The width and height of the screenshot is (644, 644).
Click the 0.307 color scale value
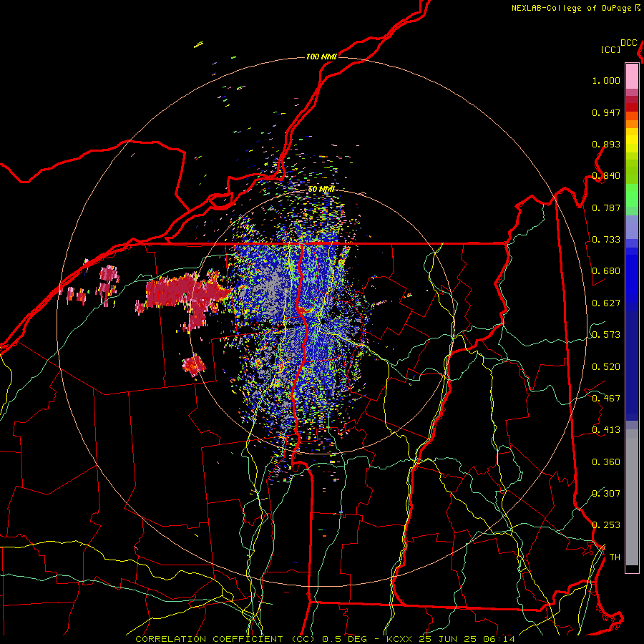(x=606, y=493)
